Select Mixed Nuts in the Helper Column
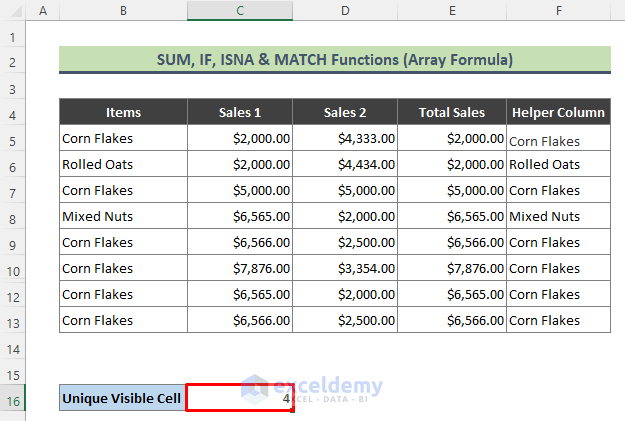This screenshot has height=421, width=625. pos(558,216)
